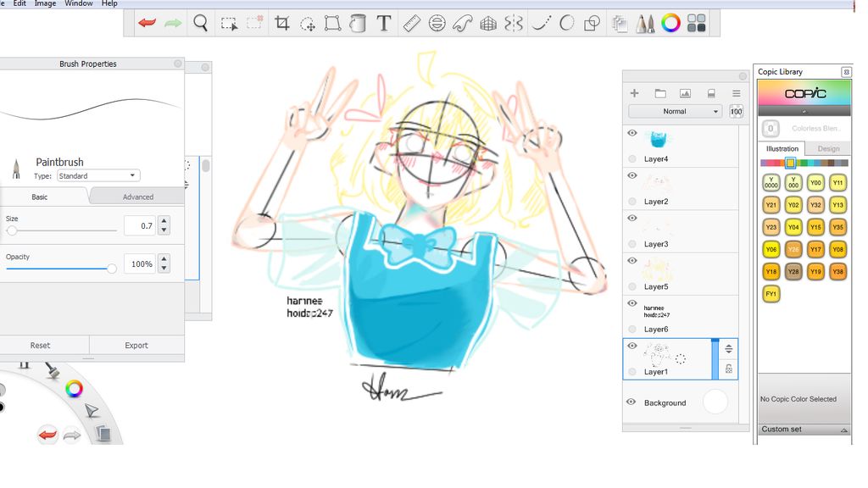Image resolution: width=868 pixels, height=488 pixels.
Task: Open the Perspective guides tool
Action: (x=487, y=23)
